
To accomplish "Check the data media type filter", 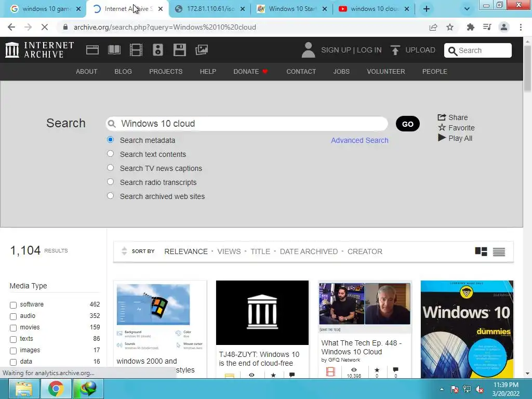I will [x=13, y=362].
